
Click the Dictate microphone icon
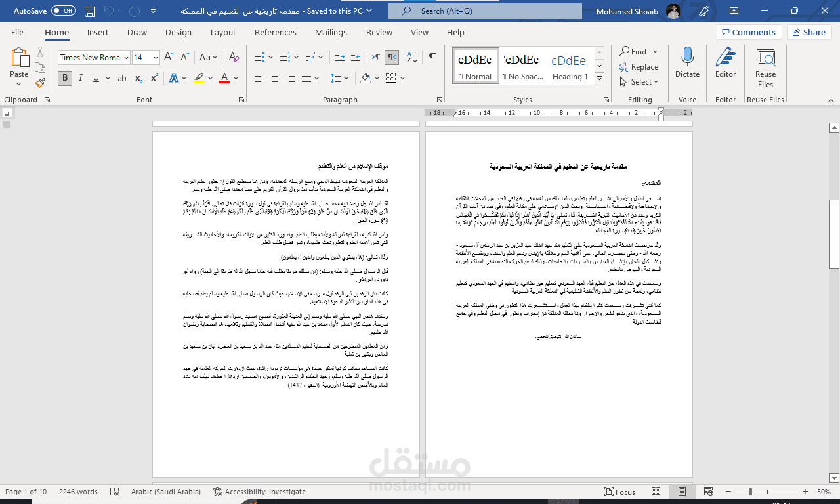pyautogui.click(x=687, y=62)
